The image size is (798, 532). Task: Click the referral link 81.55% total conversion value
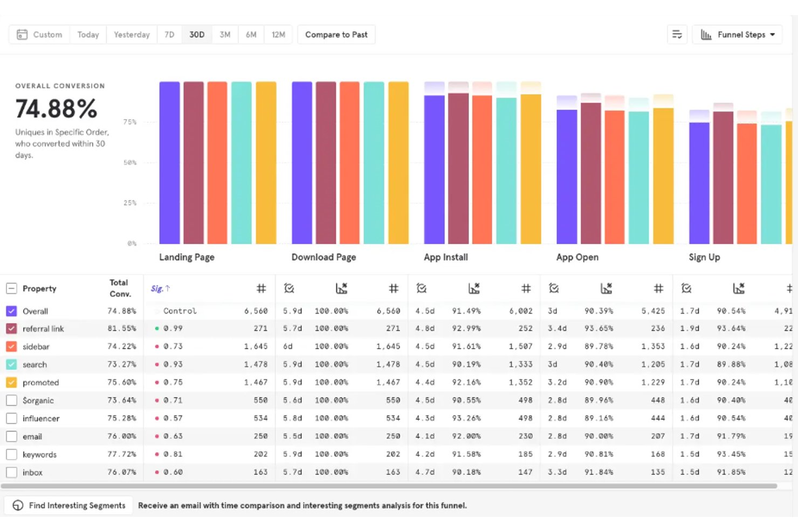[122, 328]
